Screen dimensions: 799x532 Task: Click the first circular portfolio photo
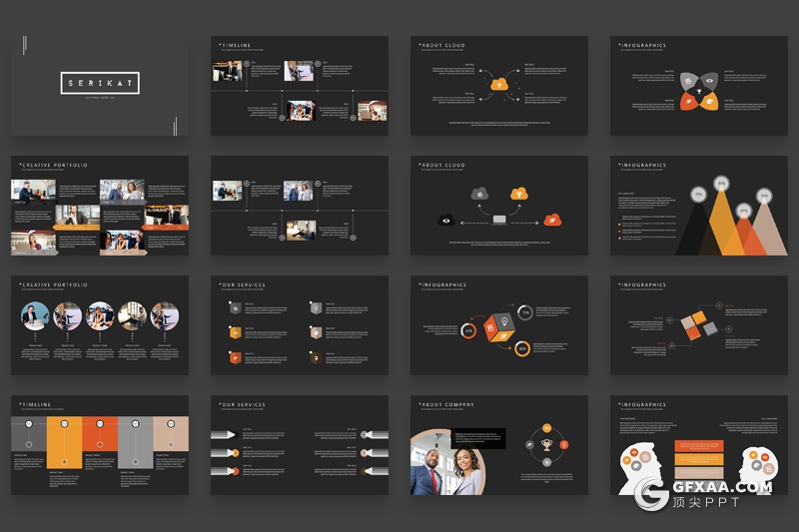35,315
